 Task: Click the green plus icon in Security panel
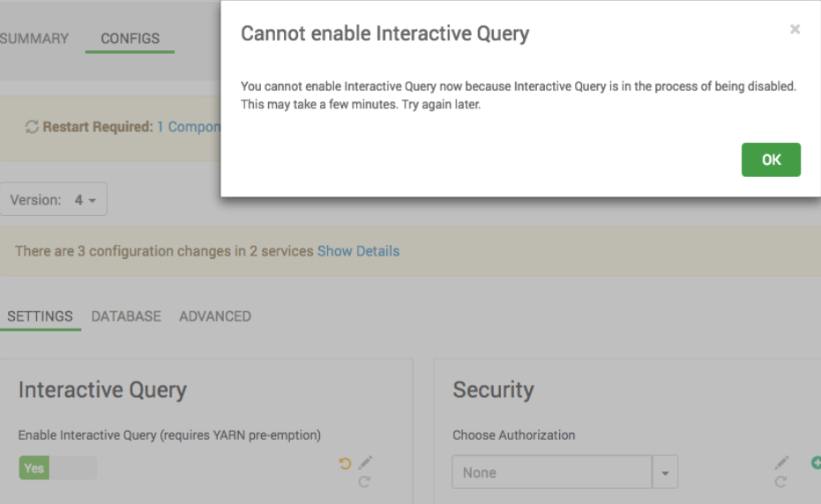pyautogui.click(x=816, y=463)
